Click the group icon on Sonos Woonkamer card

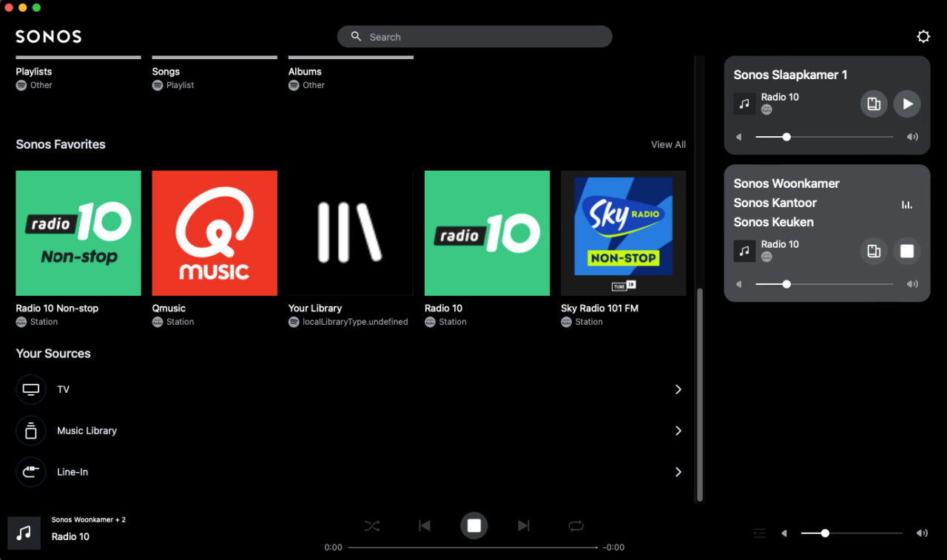(x=873, y=251)
